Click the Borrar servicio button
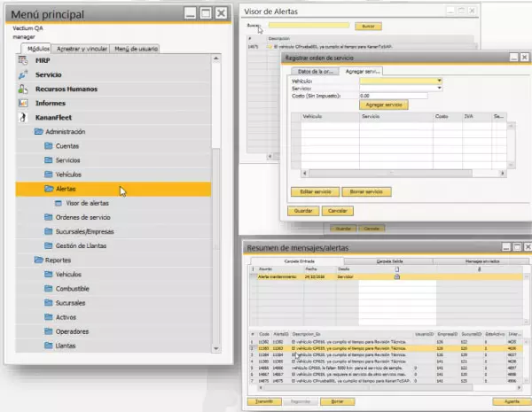The image size is (532, 412). 365,191
